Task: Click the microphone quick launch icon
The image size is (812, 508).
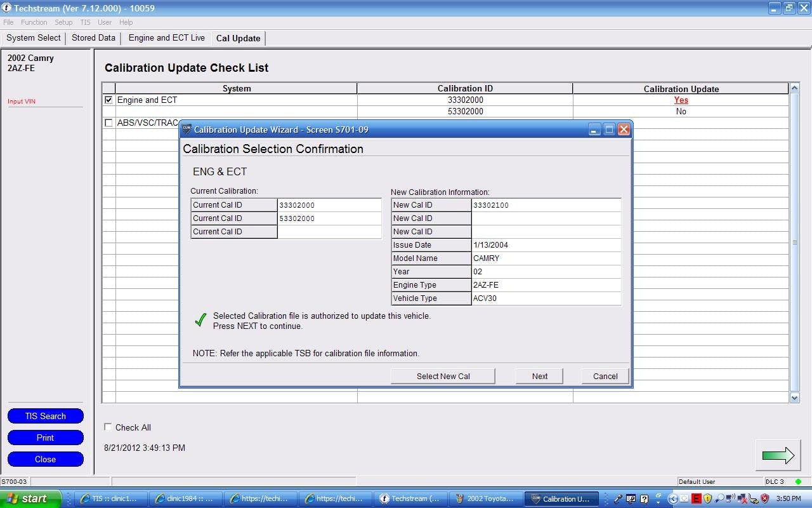Action: click(617, 499)
